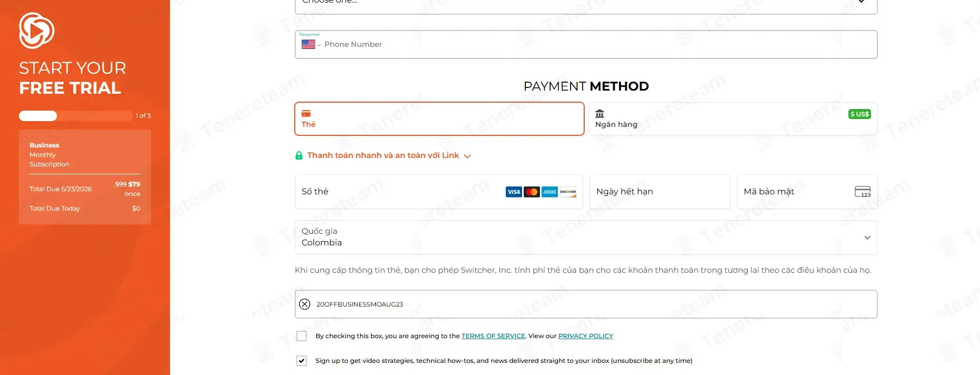This screenshot has height=375, width=980.
Task: Click the '$79' discounted price
Action: [134, 184]
